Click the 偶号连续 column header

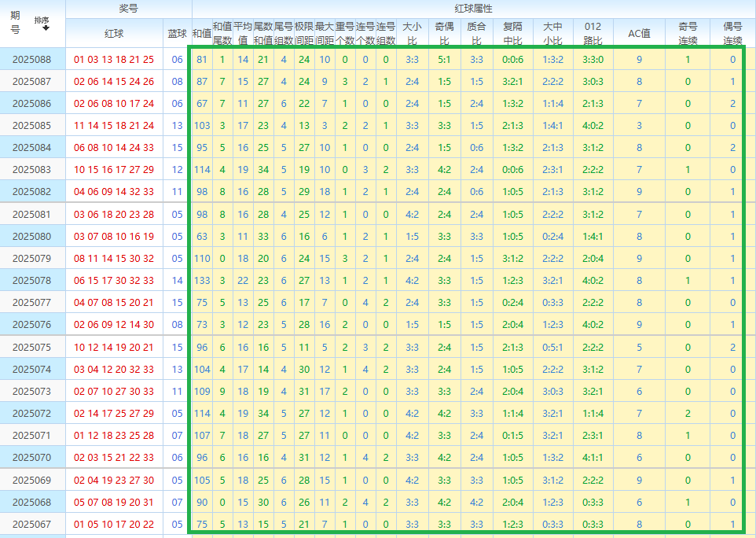732,33
